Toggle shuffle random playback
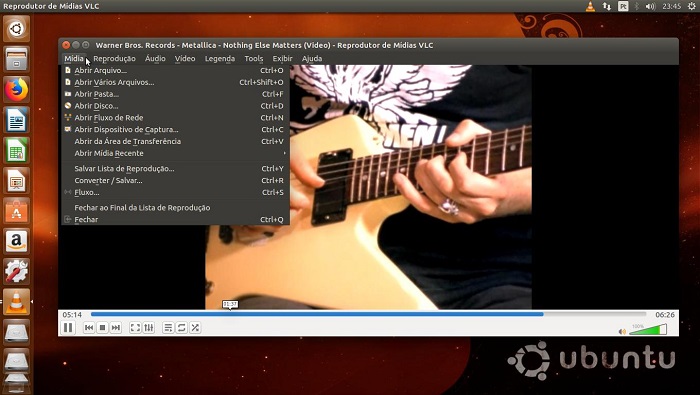 point(195,328)
